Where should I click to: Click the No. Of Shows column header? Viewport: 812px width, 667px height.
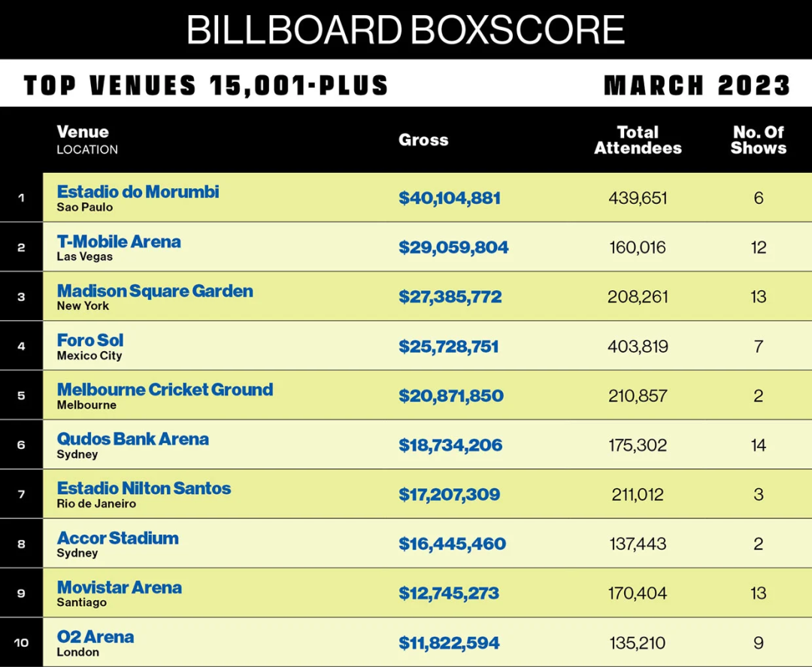click(758, 140)
